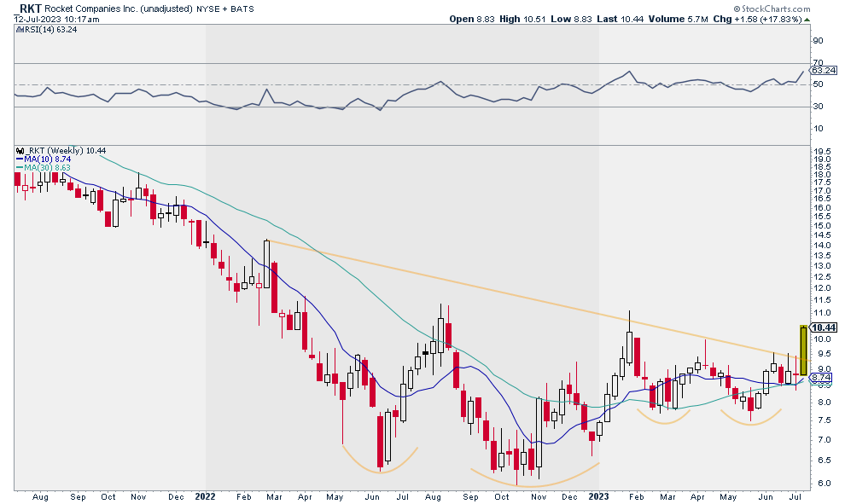Viewport: 845px width, 504px height.
Task: Click the 10.44 last price tag on axis
Action: pos(825,327)
